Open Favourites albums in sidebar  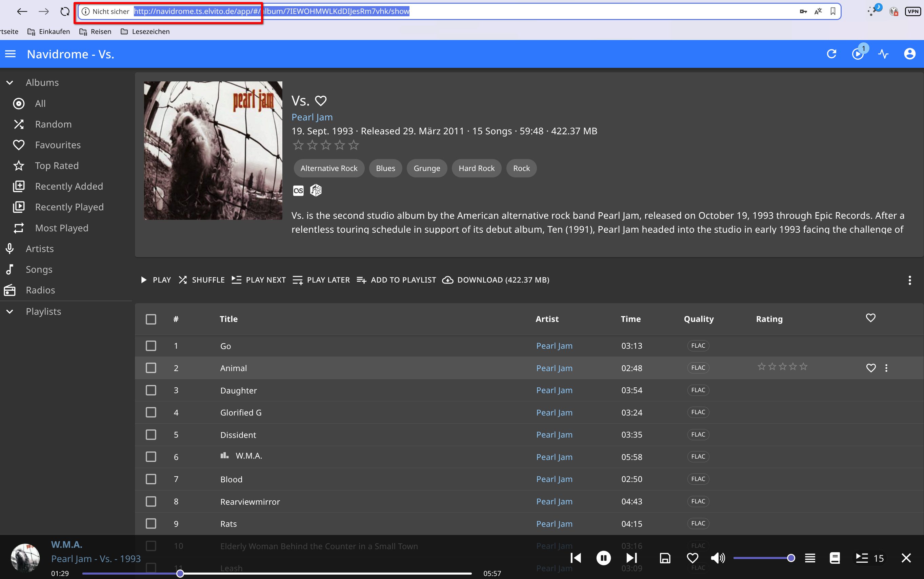pyautogui.click(x=66, y=145)
